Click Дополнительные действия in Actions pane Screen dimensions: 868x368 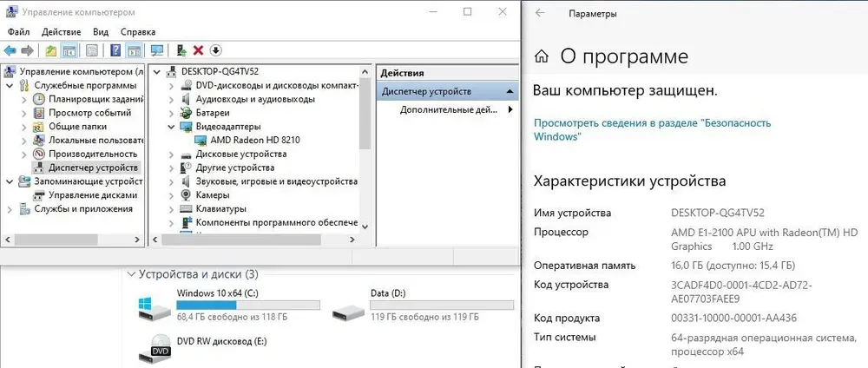pos(448,110)
